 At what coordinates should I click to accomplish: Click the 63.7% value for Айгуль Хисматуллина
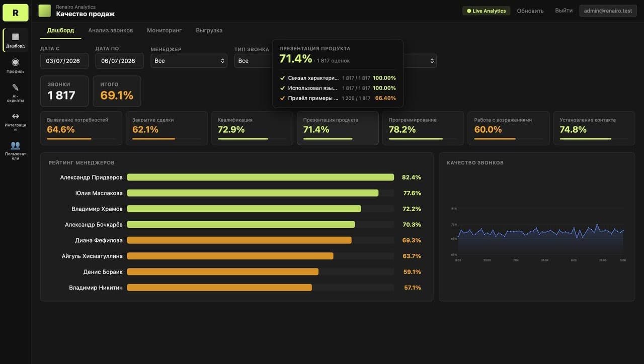click(412, 256)
